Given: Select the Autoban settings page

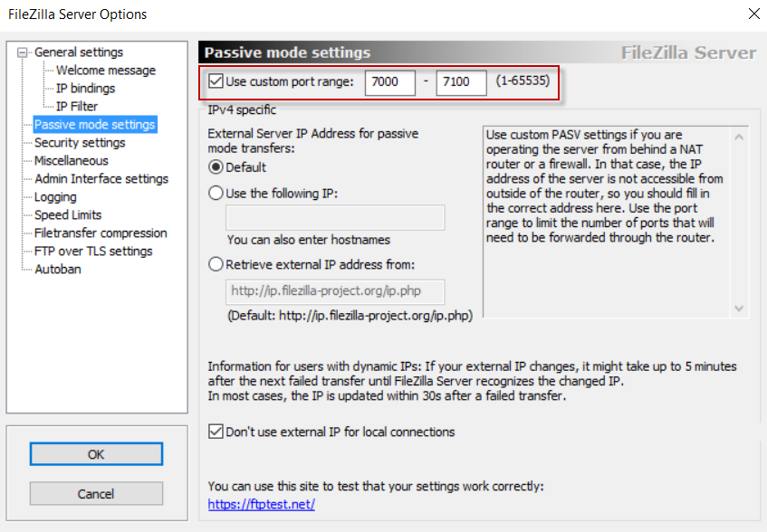Looking at the screenshot, I should [x=57, y=269].
